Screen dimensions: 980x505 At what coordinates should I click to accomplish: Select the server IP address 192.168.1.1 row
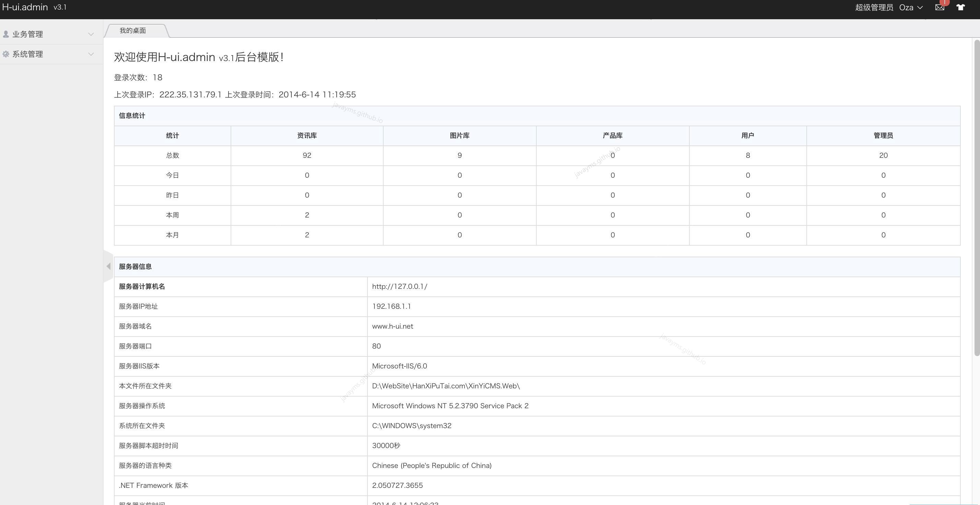pos(392,306)
